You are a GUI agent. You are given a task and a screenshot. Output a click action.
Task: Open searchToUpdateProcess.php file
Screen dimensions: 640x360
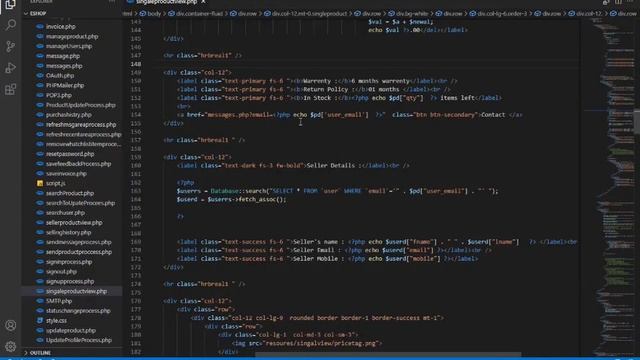point(80,203)
